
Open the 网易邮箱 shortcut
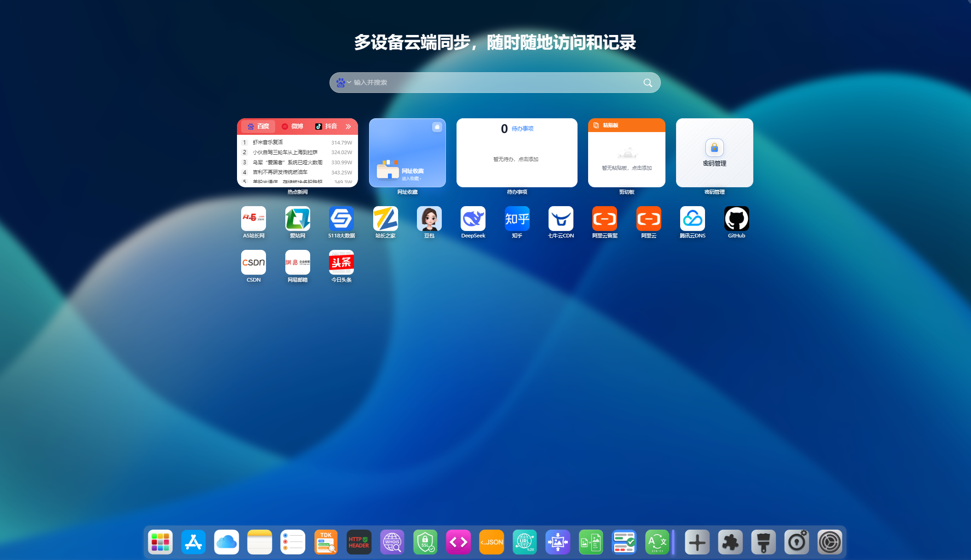[298, 262]
